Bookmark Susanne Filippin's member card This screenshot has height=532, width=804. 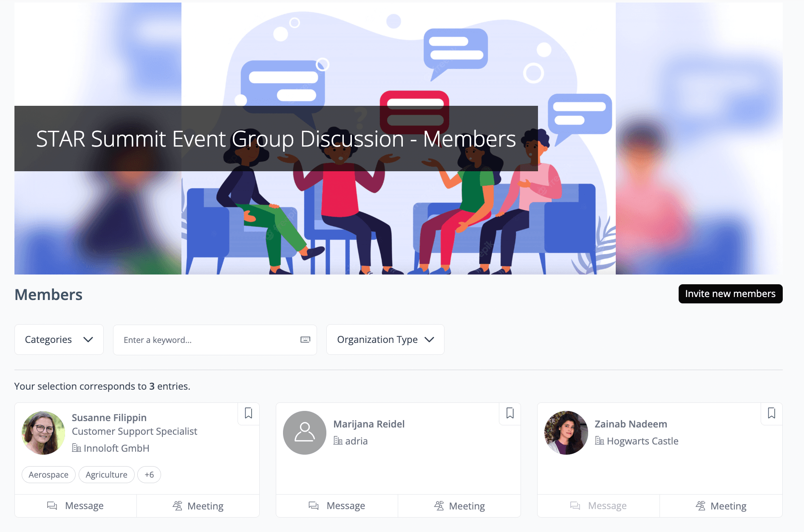pos(249,413)
